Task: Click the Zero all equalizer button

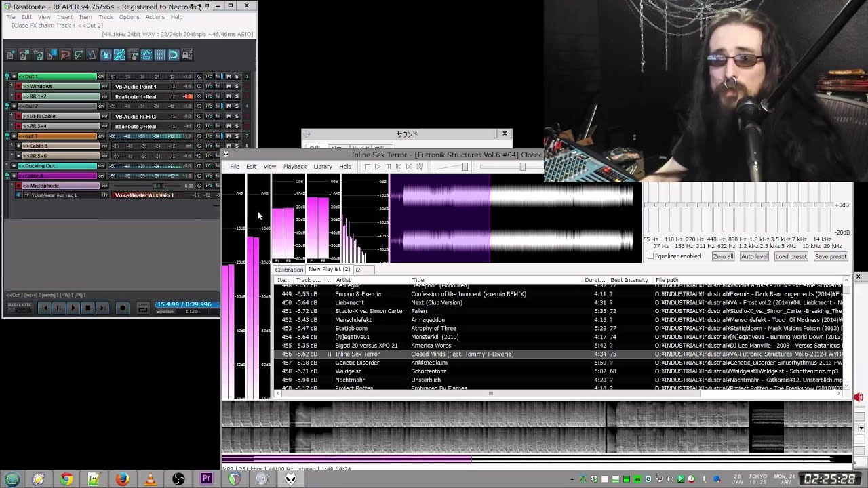Action: tap(723, 256)
